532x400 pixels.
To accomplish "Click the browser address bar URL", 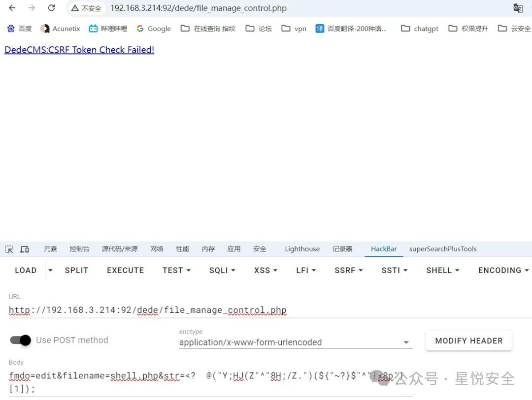I will click(x=199, y=8).
